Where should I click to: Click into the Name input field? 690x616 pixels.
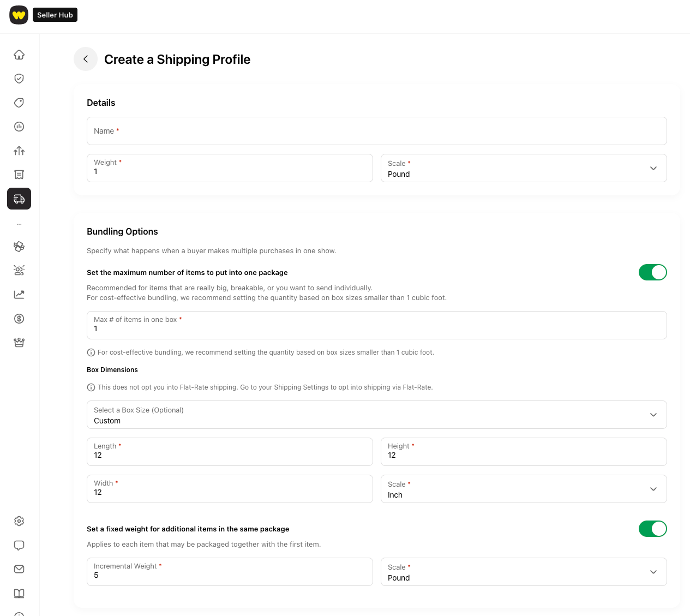point(376,131)
